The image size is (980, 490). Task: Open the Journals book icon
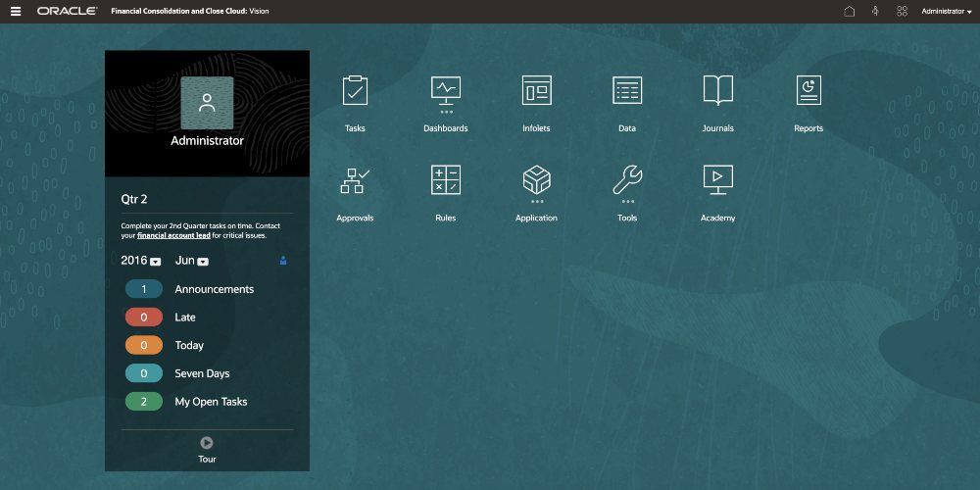(717, 91)
